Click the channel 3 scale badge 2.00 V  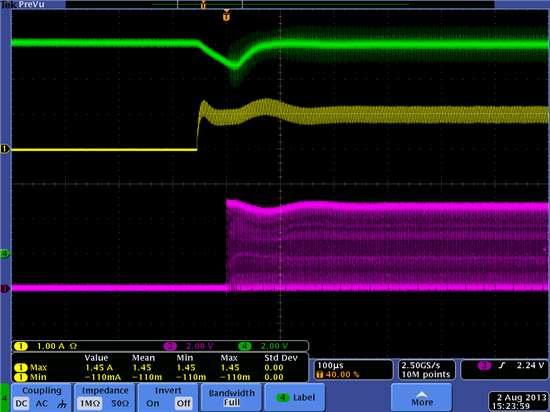click(x=189, y=346)
